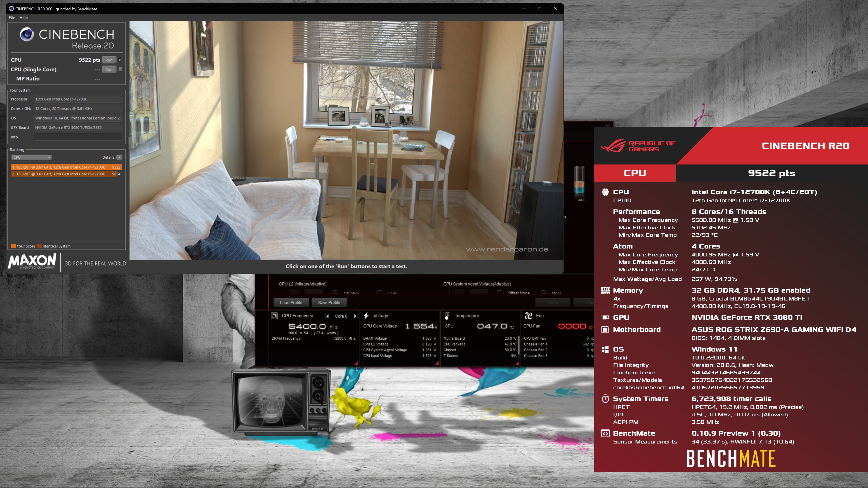This screenshot has height=488, width=868.
Task: Click the Windows OS icon in BenchMate panel
Action: coord(605,349)
